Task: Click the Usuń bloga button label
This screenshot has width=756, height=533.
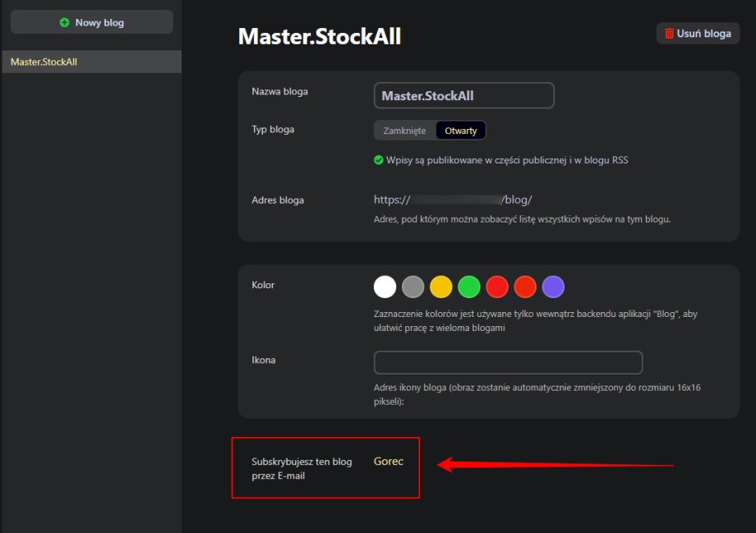Action: tap(703, 34)
